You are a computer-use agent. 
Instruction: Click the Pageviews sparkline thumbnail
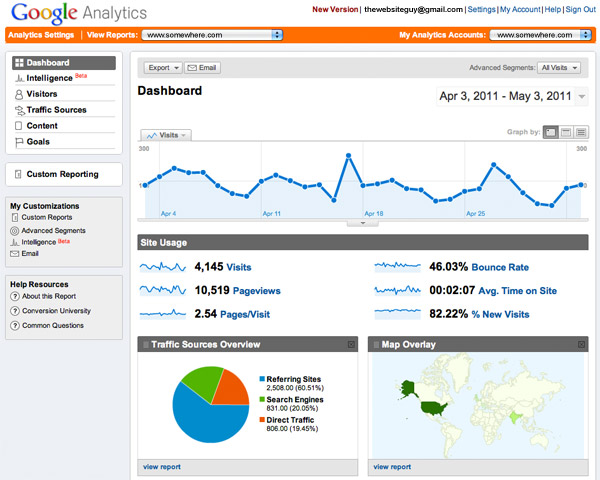pyautogui.click(x=162, y=290)
